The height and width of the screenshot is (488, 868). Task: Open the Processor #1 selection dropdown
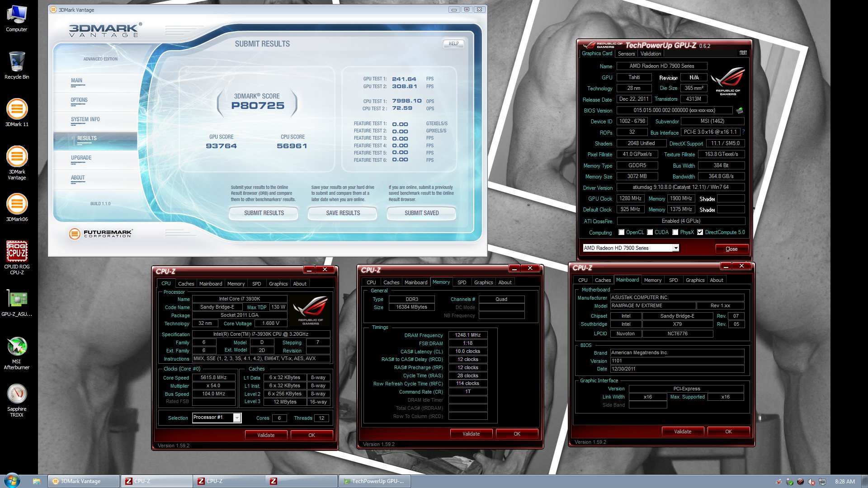coord(217,418)
